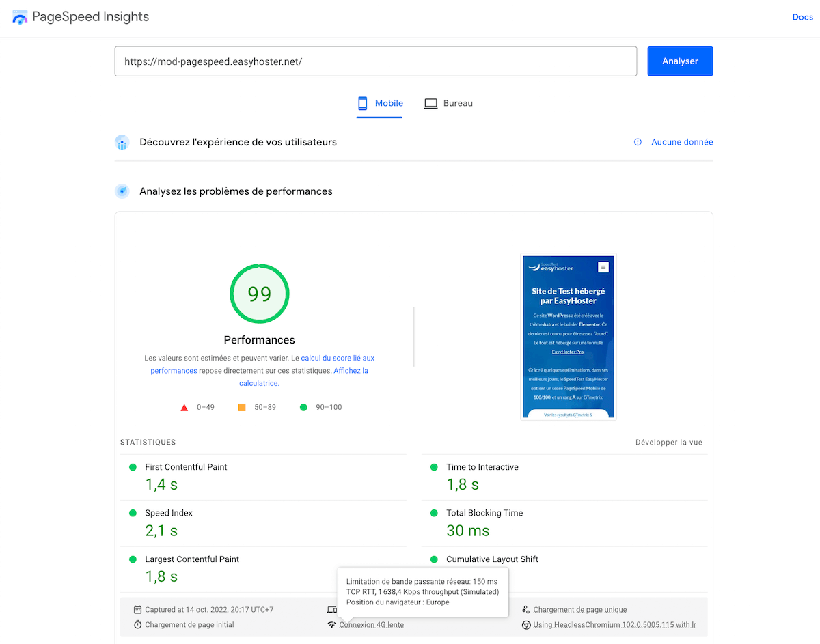Click the Bureau monitor icon
Image resolution: width=820 pixels, height=644 pixels.
[430, 102]
